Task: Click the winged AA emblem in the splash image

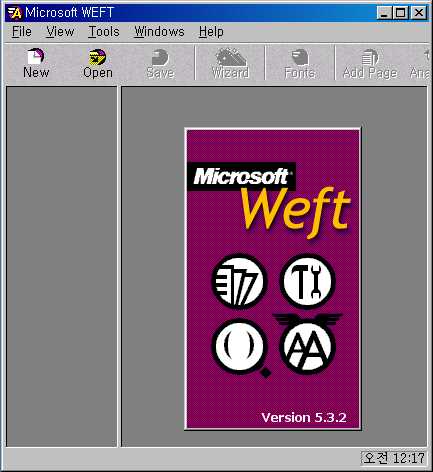Action: point(307,344)
